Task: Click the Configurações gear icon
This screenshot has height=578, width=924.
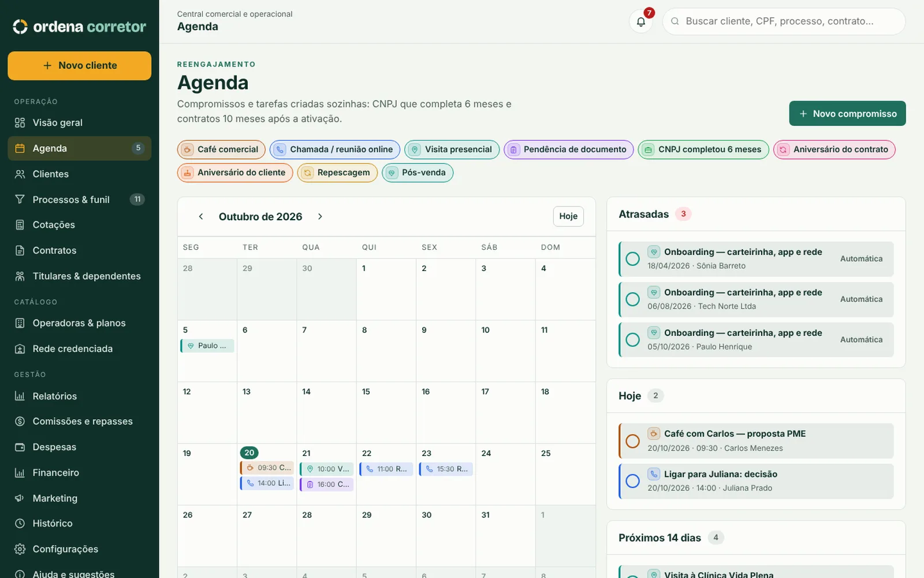Action: [x=20, y=549]
